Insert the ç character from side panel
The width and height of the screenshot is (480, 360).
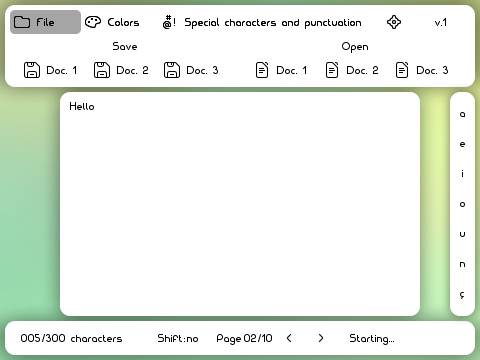pos(462,295)
